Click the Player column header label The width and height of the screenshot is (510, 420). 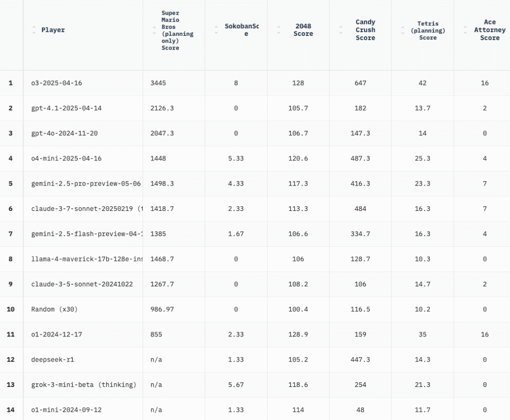point(53,30)
